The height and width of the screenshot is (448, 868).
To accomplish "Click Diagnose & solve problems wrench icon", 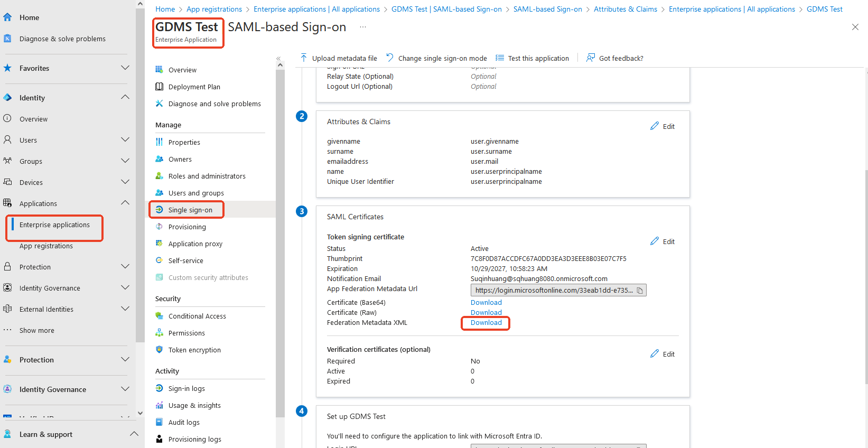I will click(7, 39).
